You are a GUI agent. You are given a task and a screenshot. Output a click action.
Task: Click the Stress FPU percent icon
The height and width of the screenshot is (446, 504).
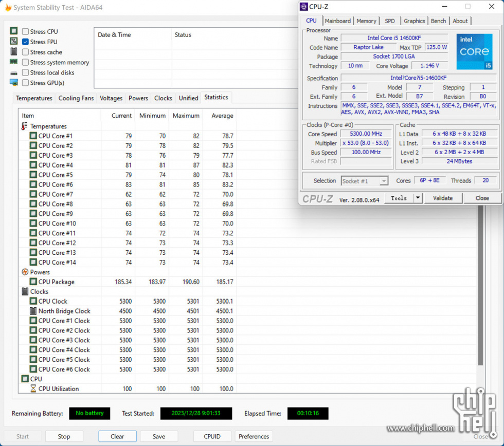[x=14, y=41]
